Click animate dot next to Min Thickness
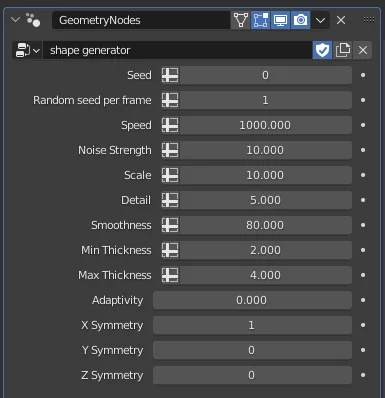Viewport: 385px width, 398px height. [363, 250]
